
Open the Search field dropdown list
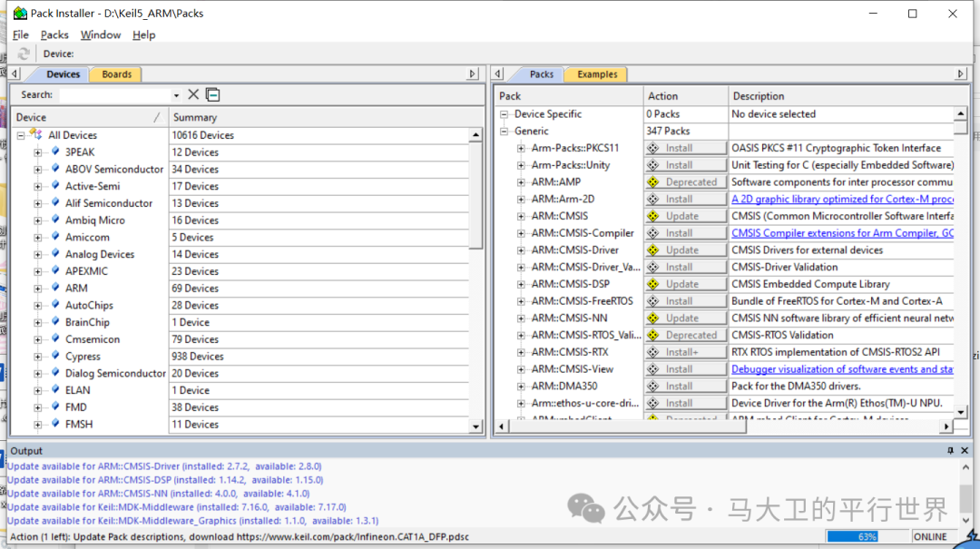coord(178,94)
